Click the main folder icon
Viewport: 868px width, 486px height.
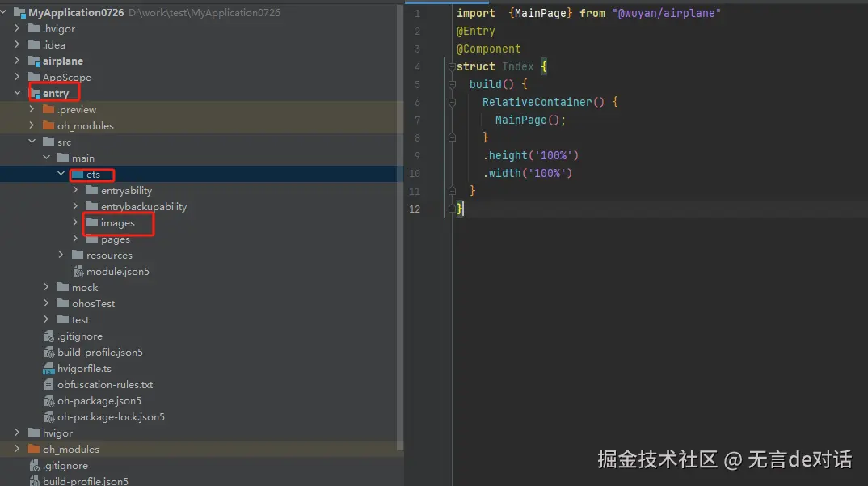click(x=63, y=158)
